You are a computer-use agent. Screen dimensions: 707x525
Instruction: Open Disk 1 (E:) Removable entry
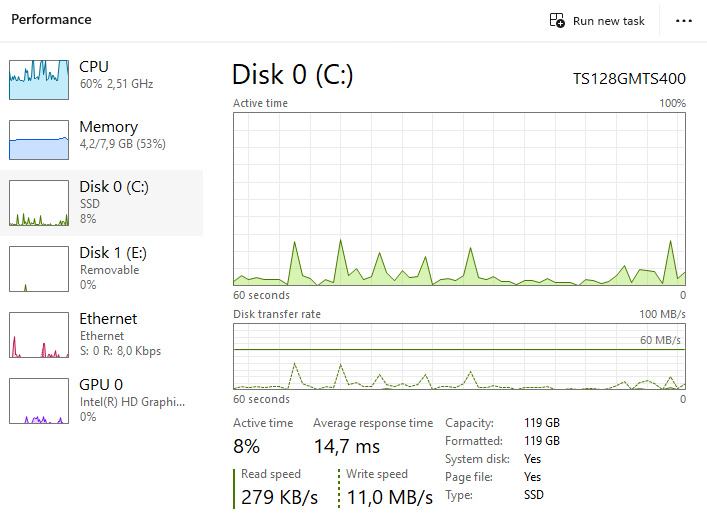click(x=115, y=268)
